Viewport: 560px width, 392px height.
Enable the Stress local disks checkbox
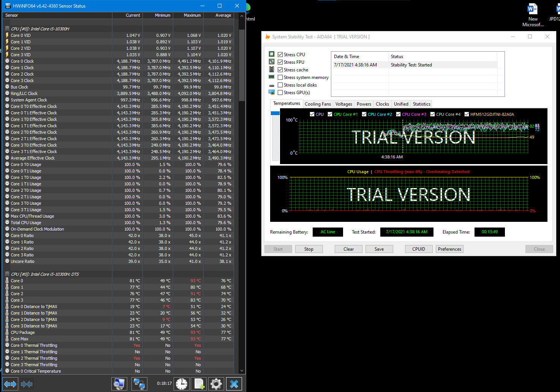(x=280, y=85)
